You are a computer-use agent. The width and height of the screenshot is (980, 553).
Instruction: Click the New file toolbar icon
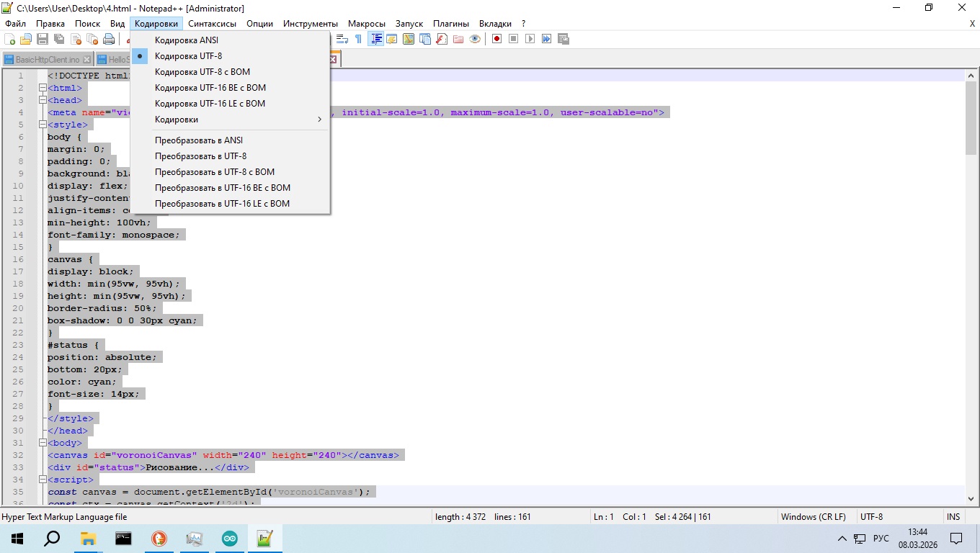[10, 39]
